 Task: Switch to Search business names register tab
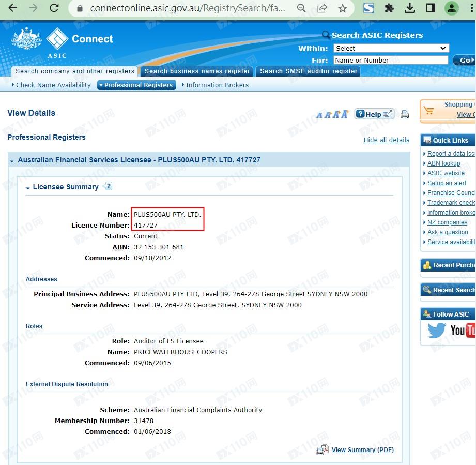coord(197,71)
